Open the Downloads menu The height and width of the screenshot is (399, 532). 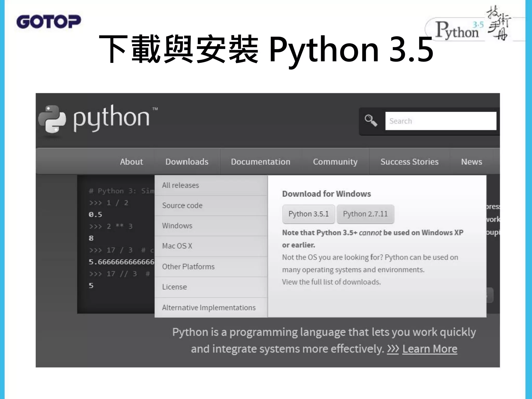pos(187,162)
